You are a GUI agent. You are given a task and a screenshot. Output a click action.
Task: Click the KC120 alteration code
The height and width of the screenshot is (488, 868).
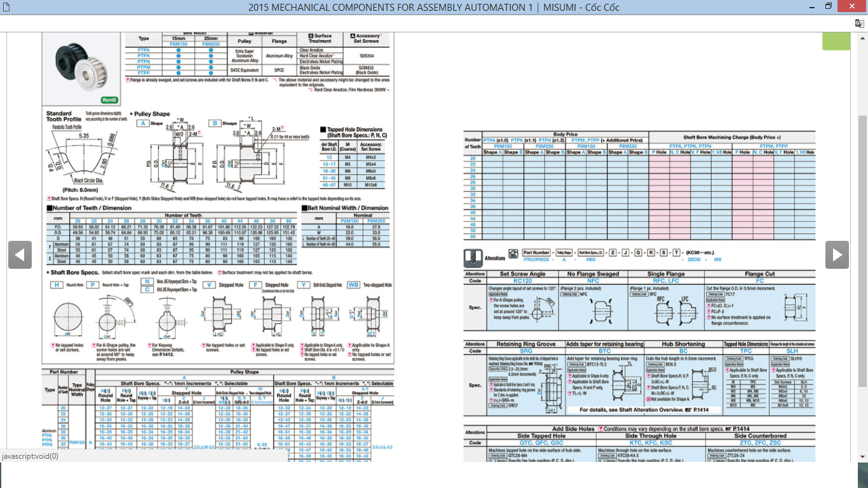coord(522,280)
